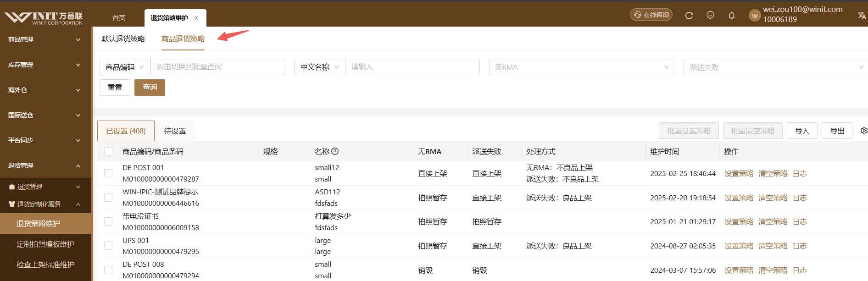
Task: Click the 维护时间 column header
Action: (x=665, y=151)
